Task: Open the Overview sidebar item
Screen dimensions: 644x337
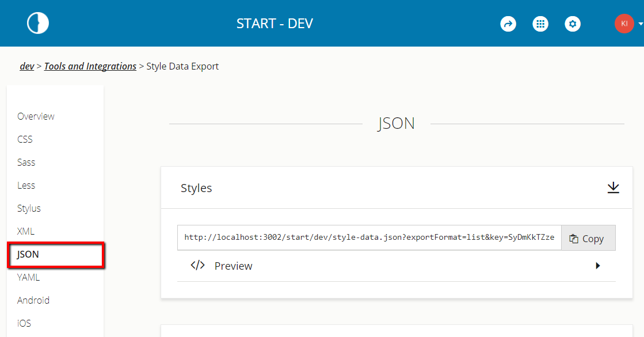Action: 36,116
